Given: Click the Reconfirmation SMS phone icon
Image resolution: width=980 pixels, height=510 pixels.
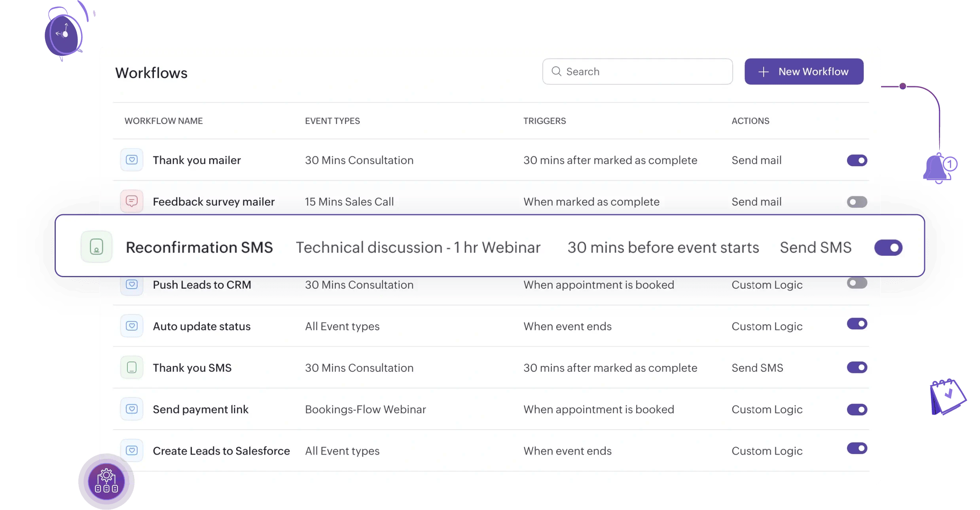Looking at the screenshot, I should coord(97,247).
